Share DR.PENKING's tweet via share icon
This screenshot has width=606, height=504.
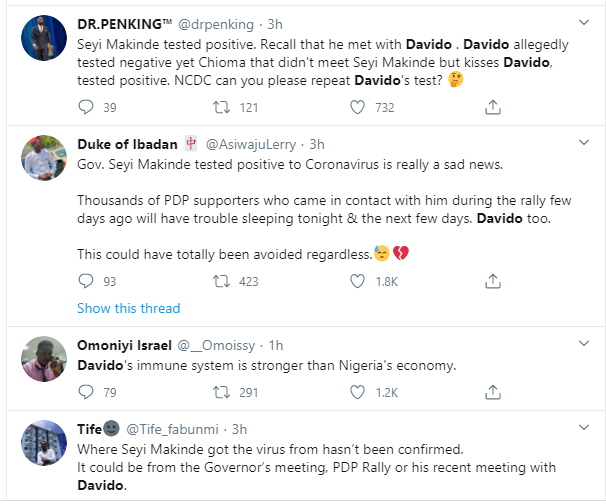click(493, 107)
